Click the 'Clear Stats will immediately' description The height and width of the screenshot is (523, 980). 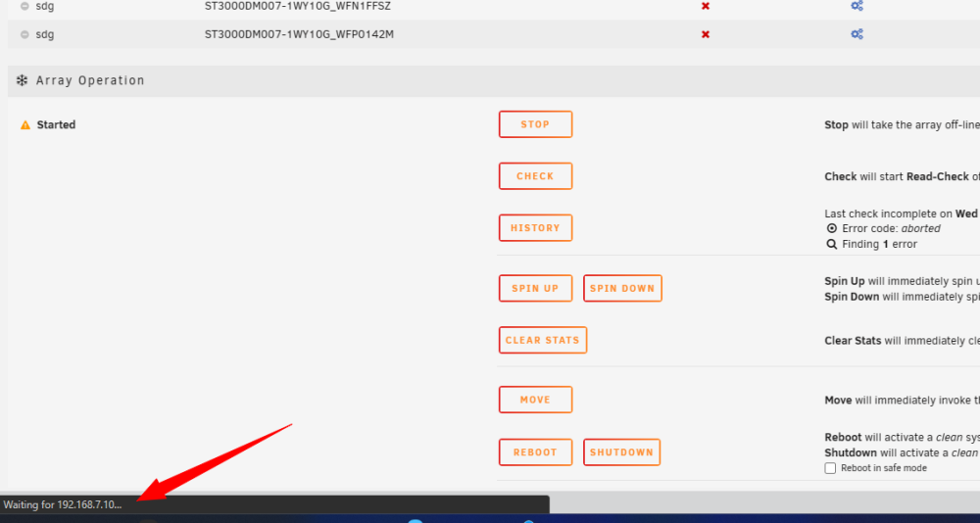coord(902,341)
